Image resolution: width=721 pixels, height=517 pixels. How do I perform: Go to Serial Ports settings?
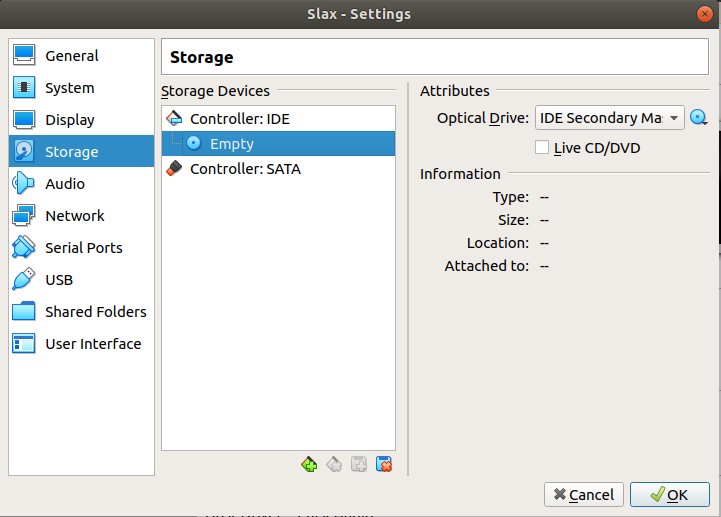81,247
